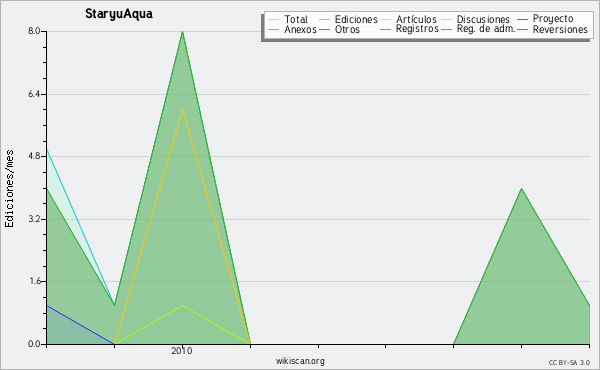The image size is (600, 370).
Task: Click the 4.8 y-axis label
Action: [x=34, y=156]
